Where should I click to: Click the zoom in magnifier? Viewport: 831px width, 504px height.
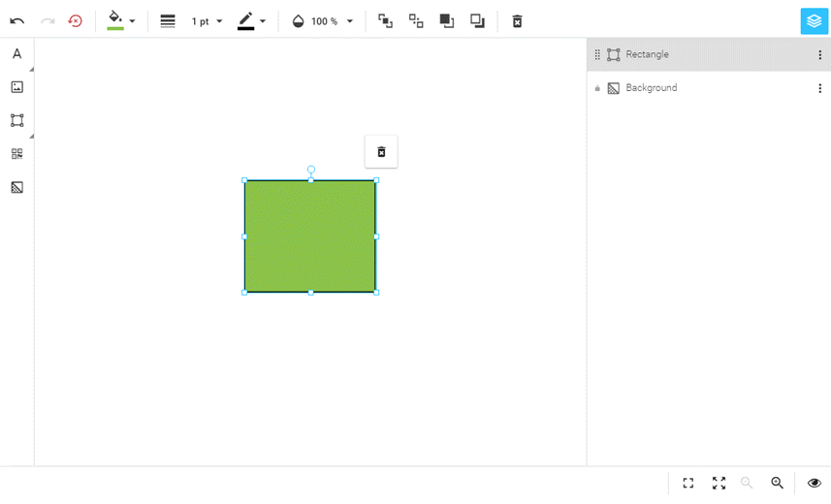(777, 483)
